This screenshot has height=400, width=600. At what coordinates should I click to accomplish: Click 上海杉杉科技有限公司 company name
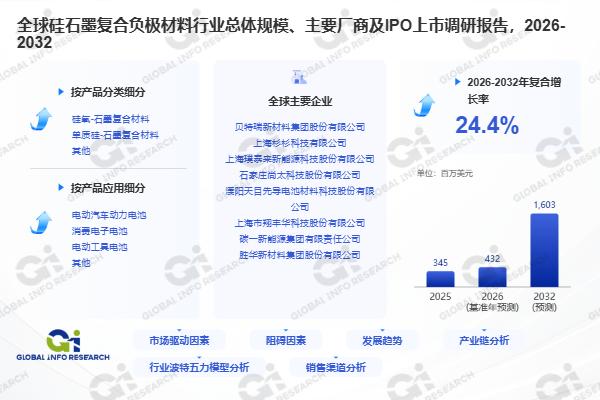(300, 143)
